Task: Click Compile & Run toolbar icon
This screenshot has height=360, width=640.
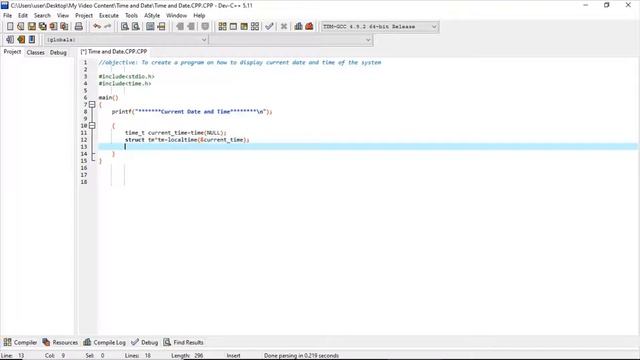Action: point(244,27)
